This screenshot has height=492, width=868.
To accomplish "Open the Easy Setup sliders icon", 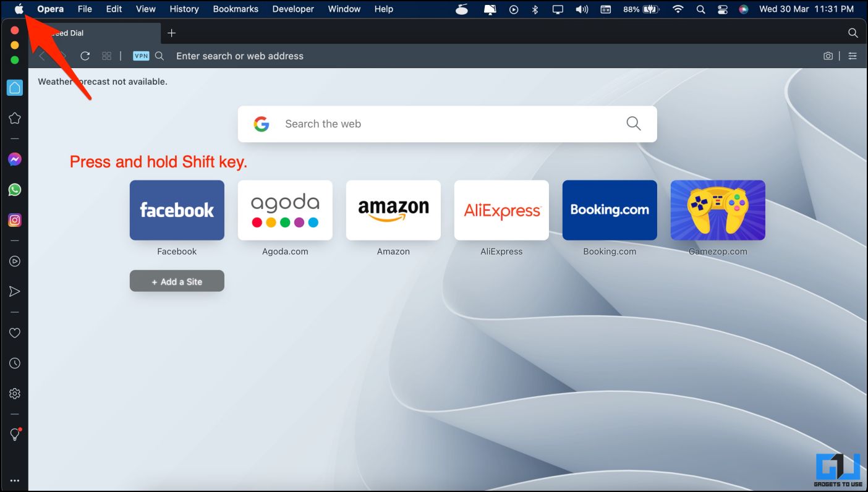I will pyautogui.click(x=853, y=56).
